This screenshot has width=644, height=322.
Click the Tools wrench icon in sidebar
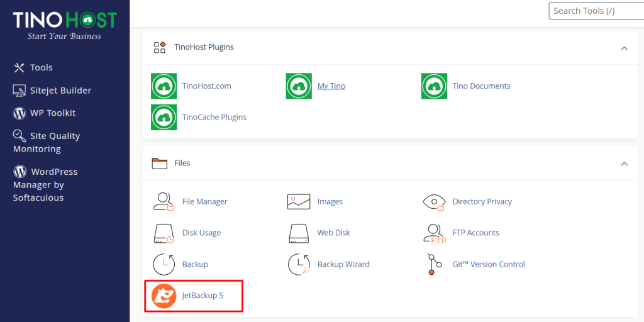pos(19,68)
